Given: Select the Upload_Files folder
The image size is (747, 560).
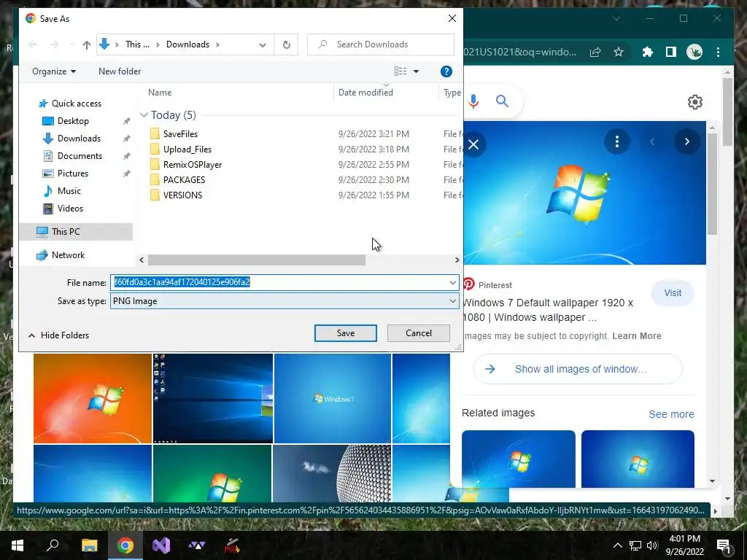Looking at the screenshot, I should pyautogui.click(x=187, y=149).
